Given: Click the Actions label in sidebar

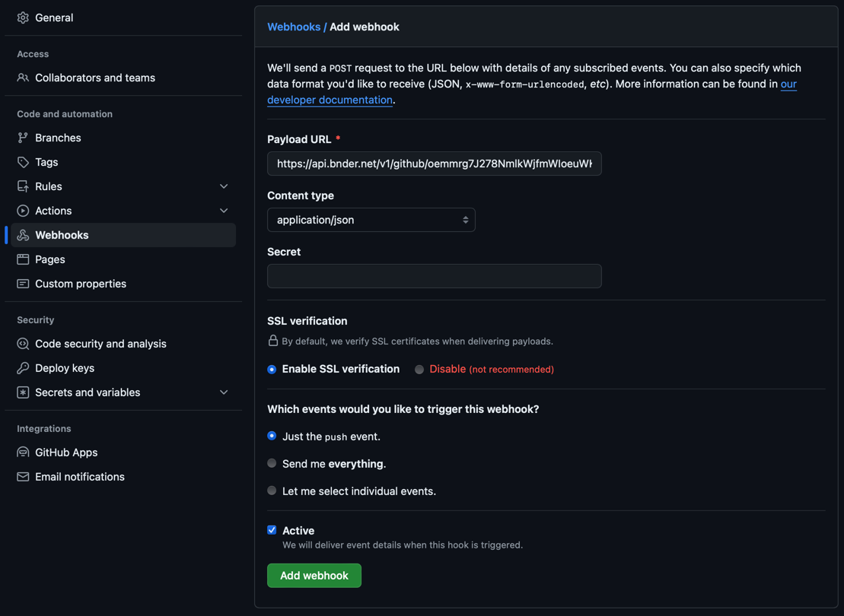Looking at the screenshot, I should tap(53, 211).
